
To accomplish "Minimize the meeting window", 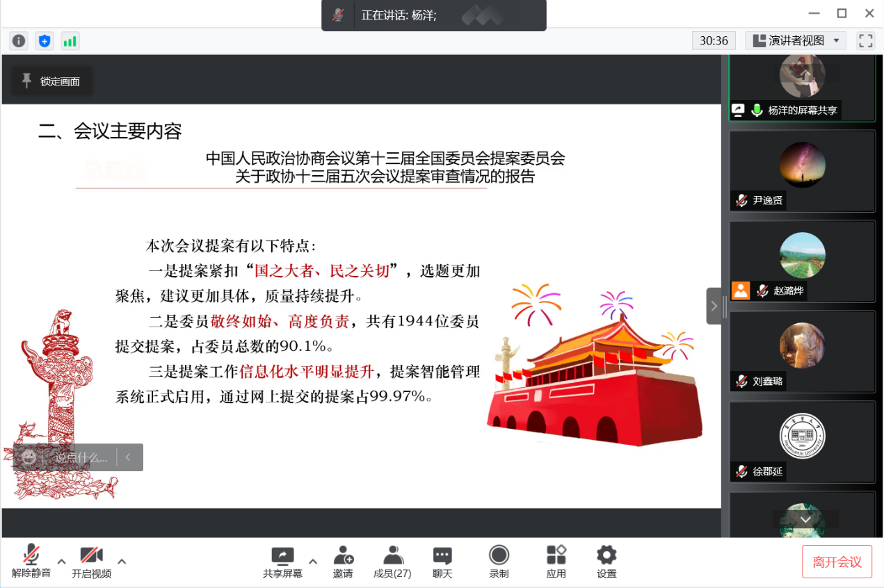I will click(x=814, y=13).
